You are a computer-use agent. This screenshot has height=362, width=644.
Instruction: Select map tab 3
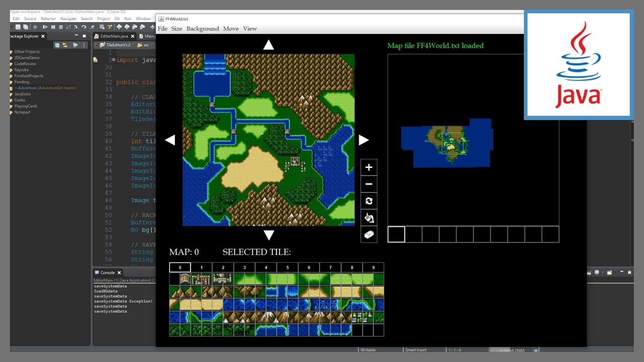[245, 267]
